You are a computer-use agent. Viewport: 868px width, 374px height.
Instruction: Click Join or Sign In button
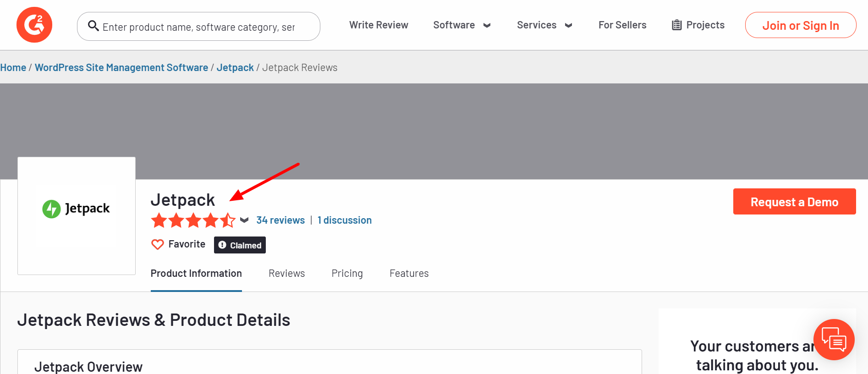coord(800,26)
